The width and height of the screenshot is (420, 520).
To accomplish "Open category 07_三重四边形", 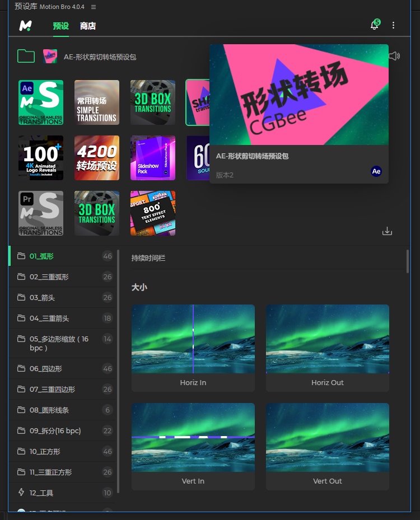I will (62, 389).
